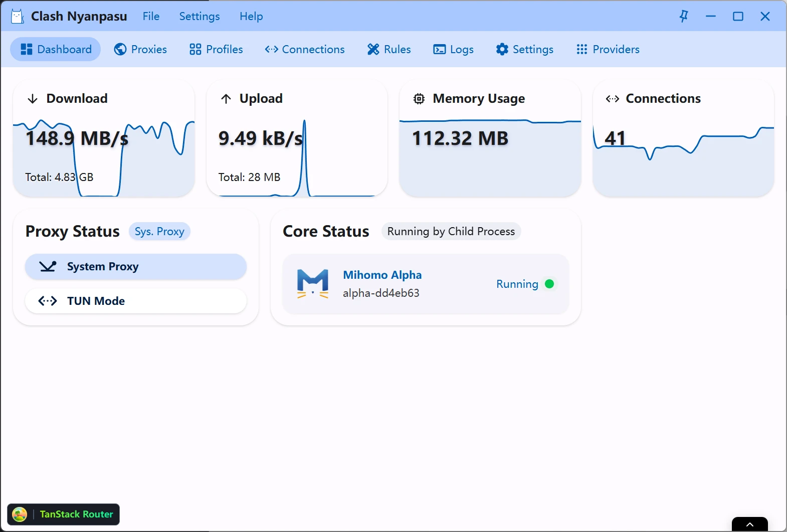
Task: Toggle the System Proxy switch
Action: pos(136,267)
